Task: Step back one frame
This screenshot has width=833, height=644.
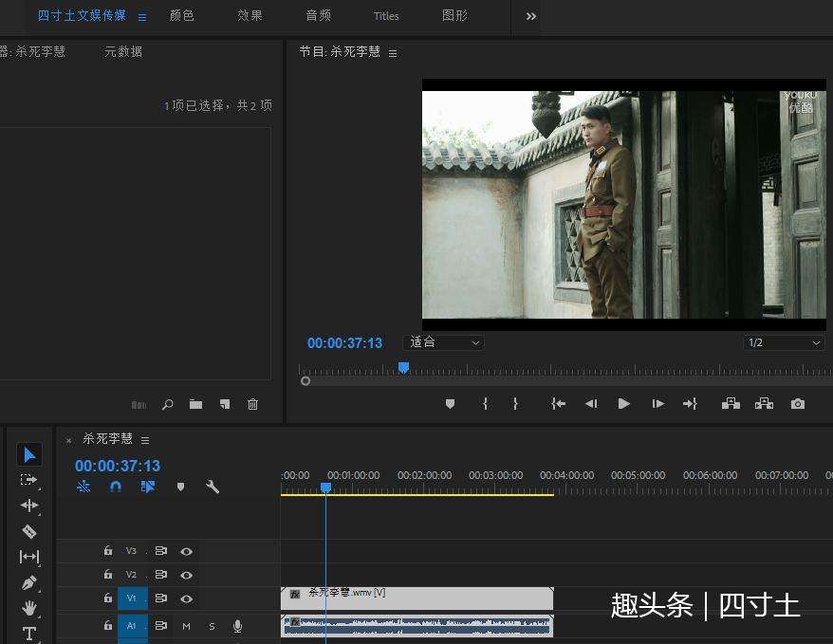Action: click(591, 404)
